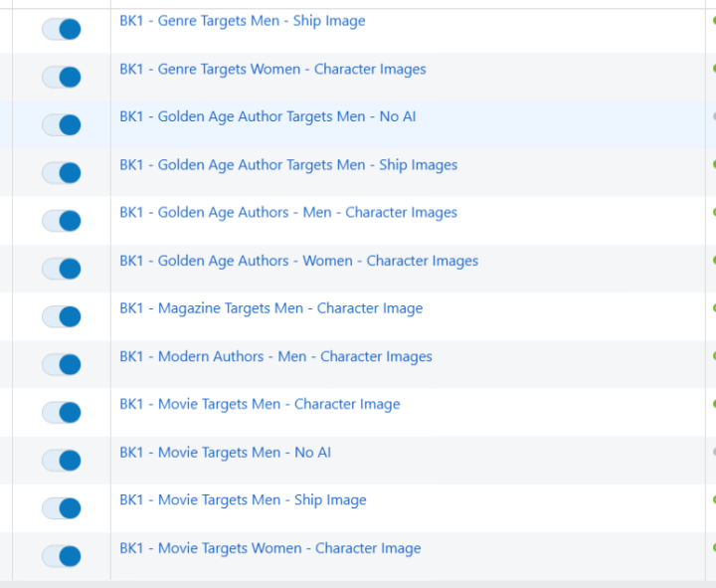Disable Genre Targets Women Character Images campaign
The height and width of the screenshot is (588, 716).
[x=61, y=77]
